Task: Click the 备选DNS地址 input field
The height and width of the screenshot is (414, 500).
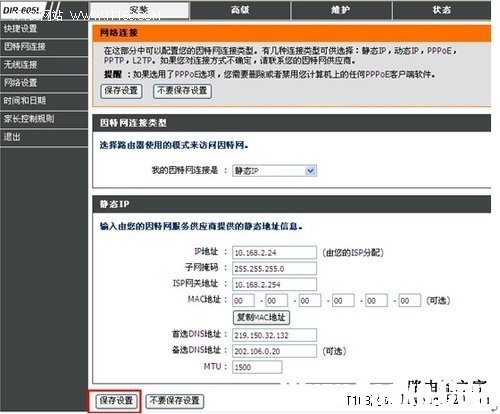Action: pyautogui.click(x=274, y=351)
